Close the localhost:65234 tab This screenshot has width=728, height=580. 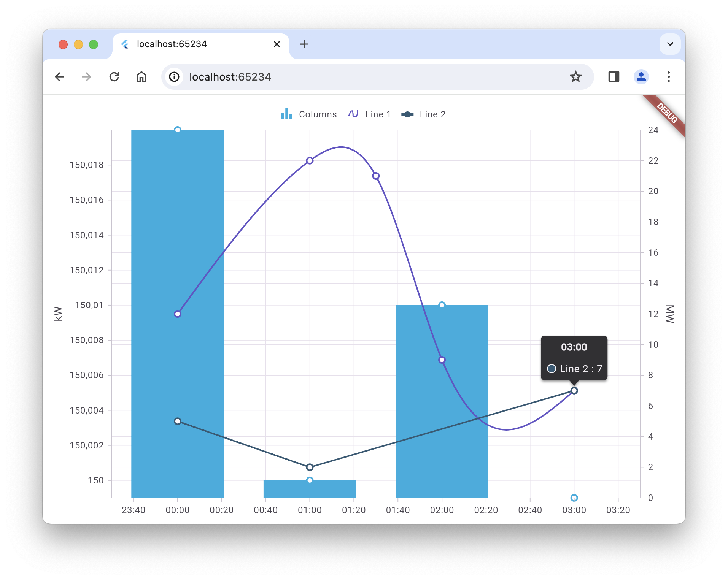[277, 44]
